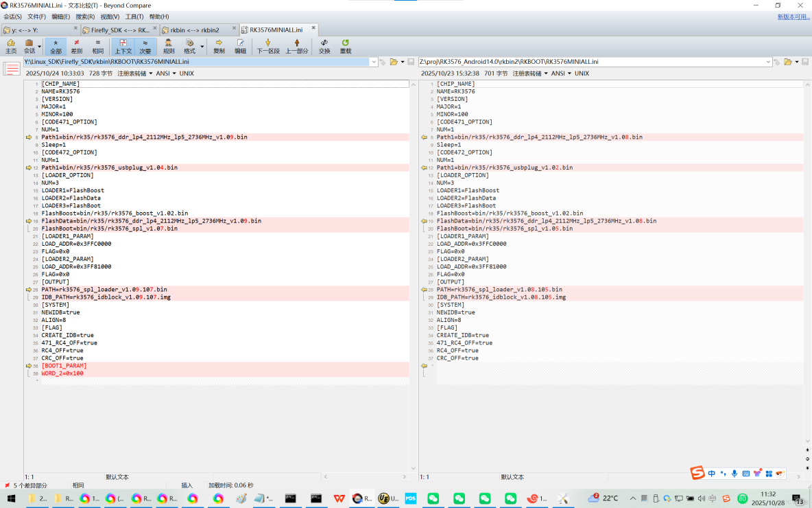
Task: Open the 格式 (Format) dropdown arrow
Action: pos(202,47)
